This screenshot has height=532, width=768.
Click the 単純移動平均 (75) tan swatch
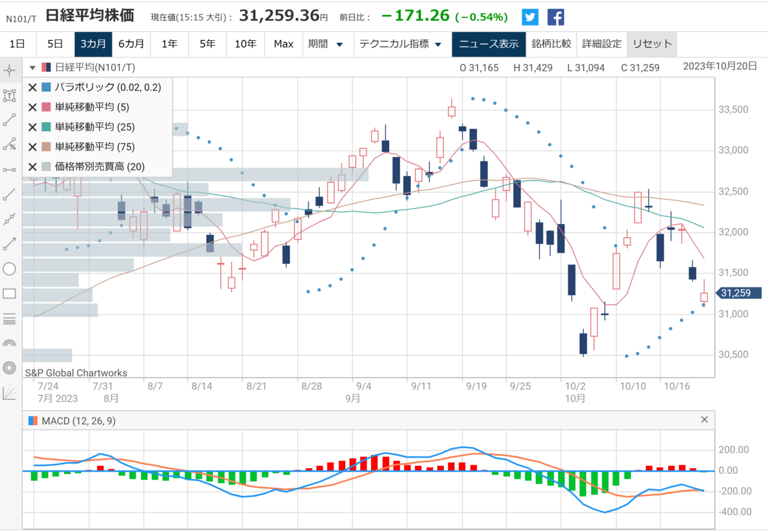point(46,147)
